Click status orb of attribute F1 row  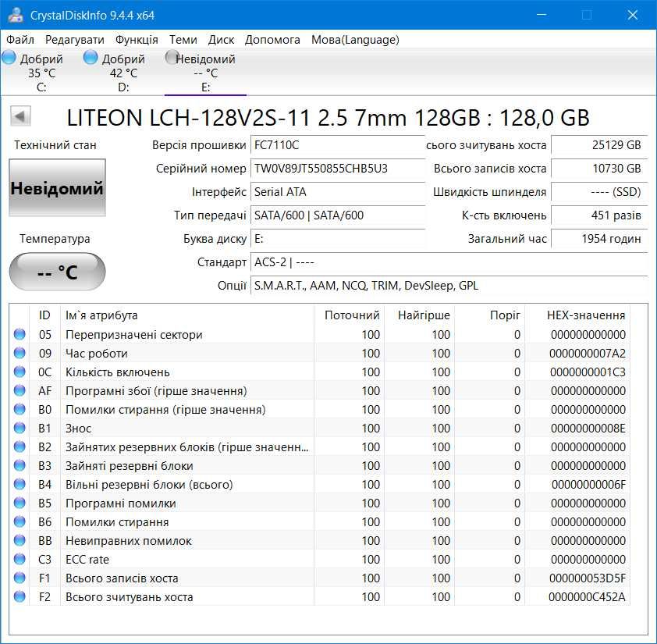tap(20, 578)
